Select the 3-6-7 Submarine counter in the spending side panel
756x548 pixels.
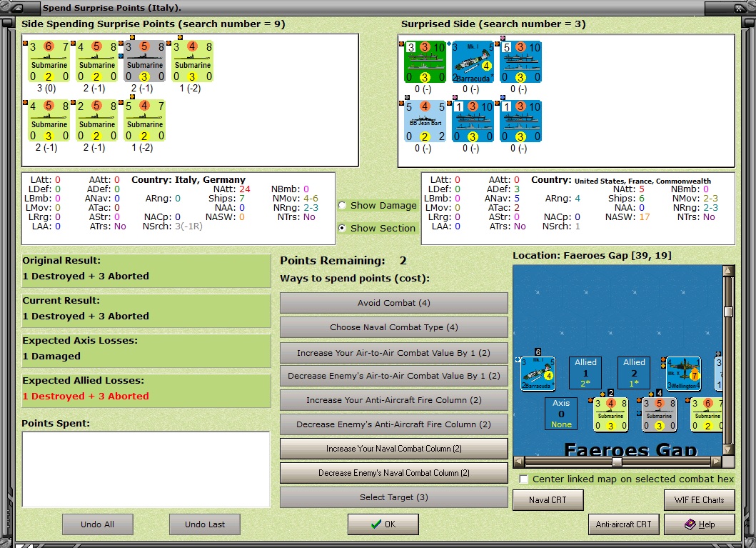(49, 61)
